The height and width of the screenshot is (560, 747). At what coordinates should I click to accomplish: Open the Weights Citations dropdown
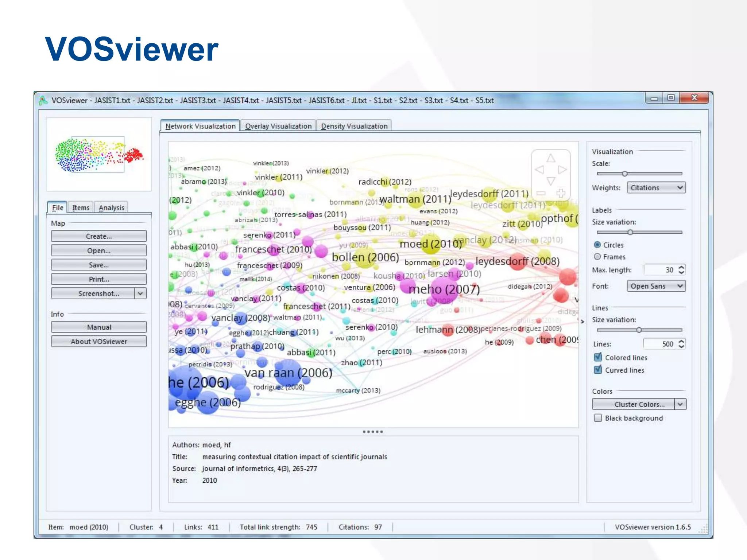click(656, 188)
